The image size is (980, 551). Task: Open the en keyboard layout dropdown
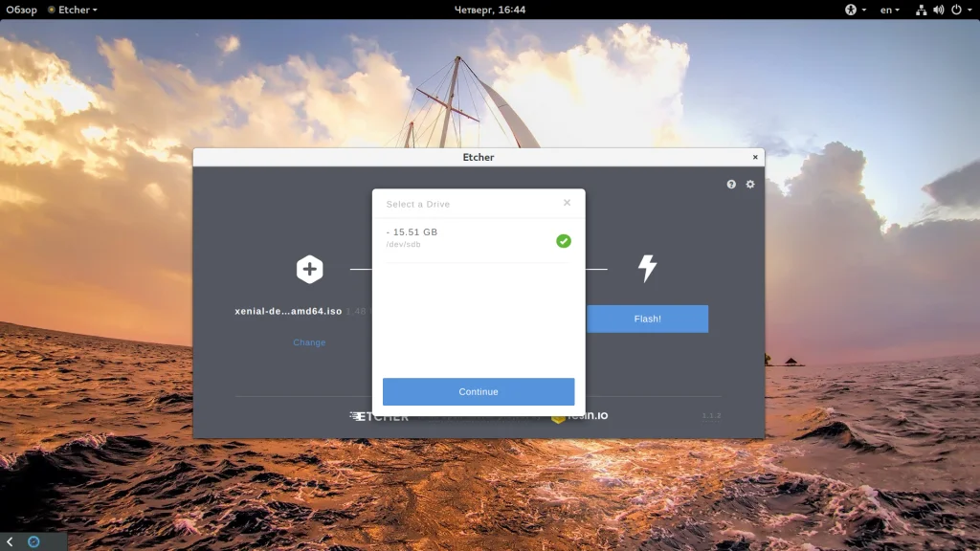coord(889,10)
